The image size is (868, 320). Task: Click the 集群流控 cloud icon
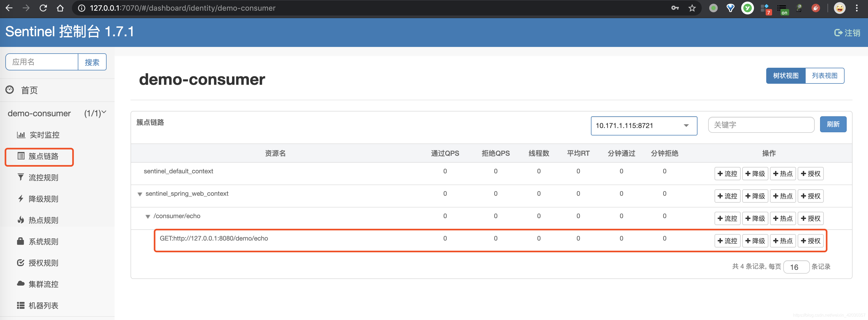21,283
